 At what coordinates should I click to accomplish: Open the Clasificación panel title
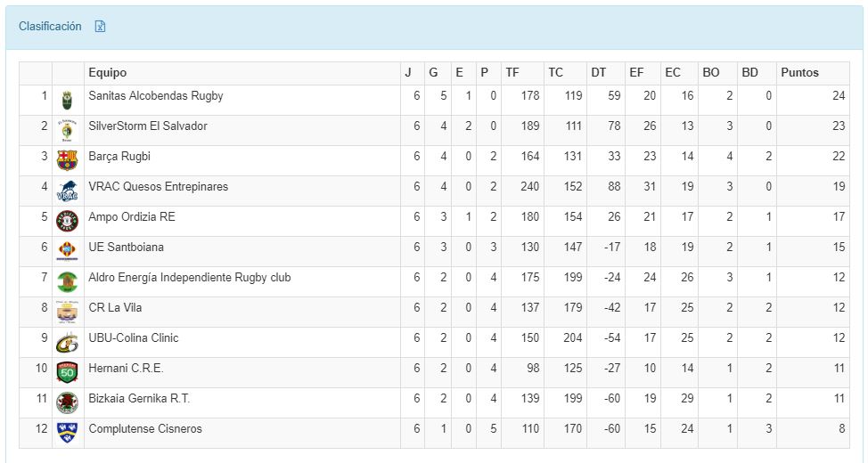point(50,27)
